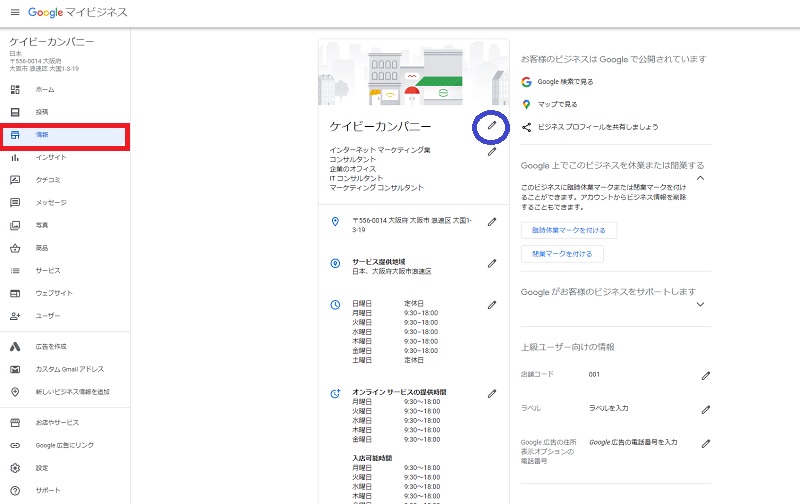This screenshot has width=800, height=504.
Task: Click Google 検索で見る link
Action: coord(565,82)
